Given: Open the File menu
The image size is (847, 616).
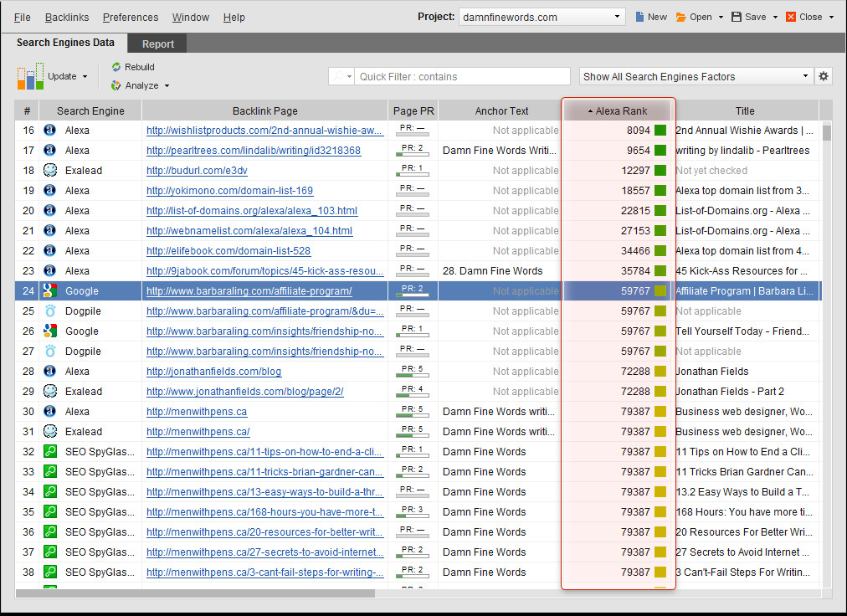Looking at the screenshot, I should coord(22,18).
